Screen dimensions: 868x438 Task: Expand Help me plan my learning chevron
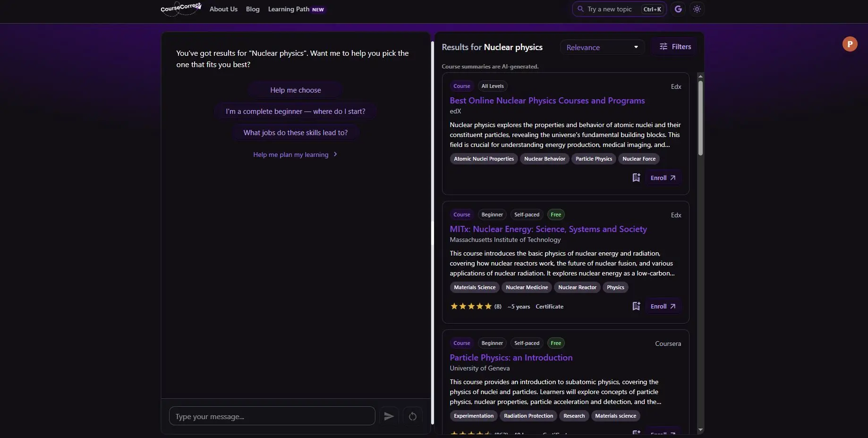pyautogui.click(x=335, y=154)
